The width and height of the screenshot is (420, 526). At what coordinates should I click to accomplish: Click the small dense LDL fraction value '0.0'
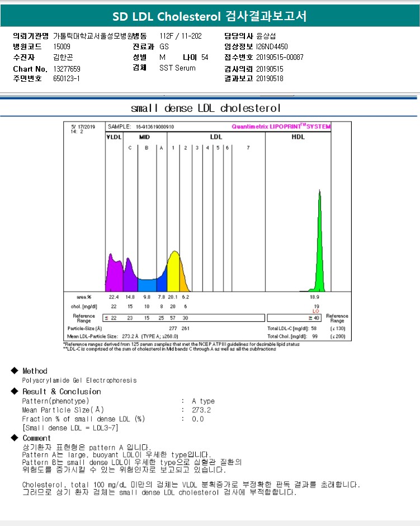click(x=198, y=419)
